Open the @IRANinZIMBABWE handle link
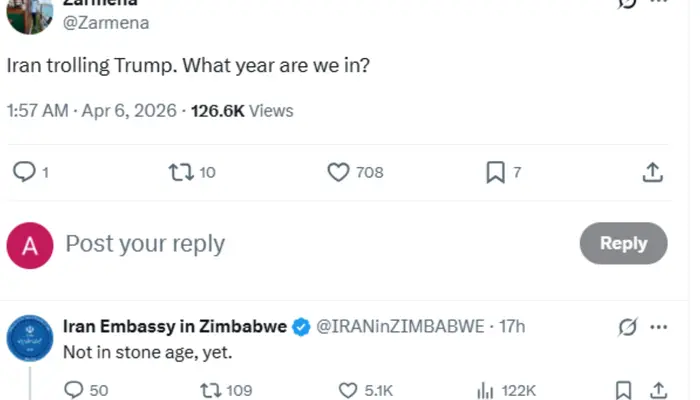 click(x=400, y=327)
